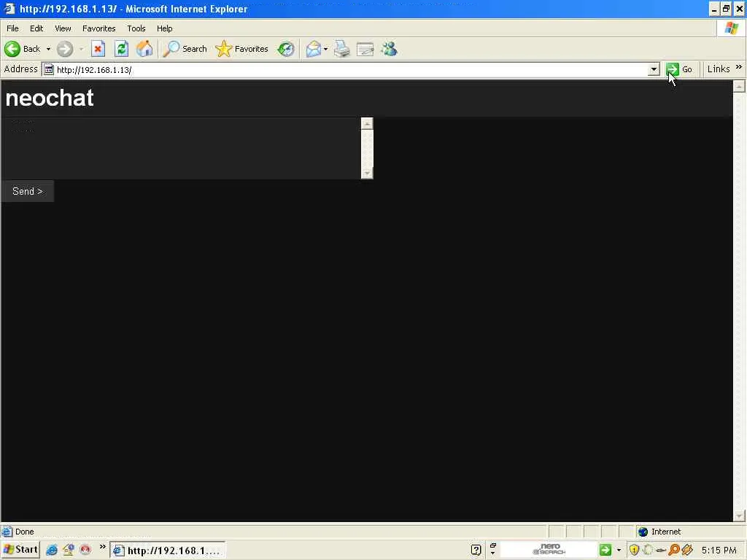Open the Windows Start button
Screen dimensions: 747x560
click(x=20, y=550)
